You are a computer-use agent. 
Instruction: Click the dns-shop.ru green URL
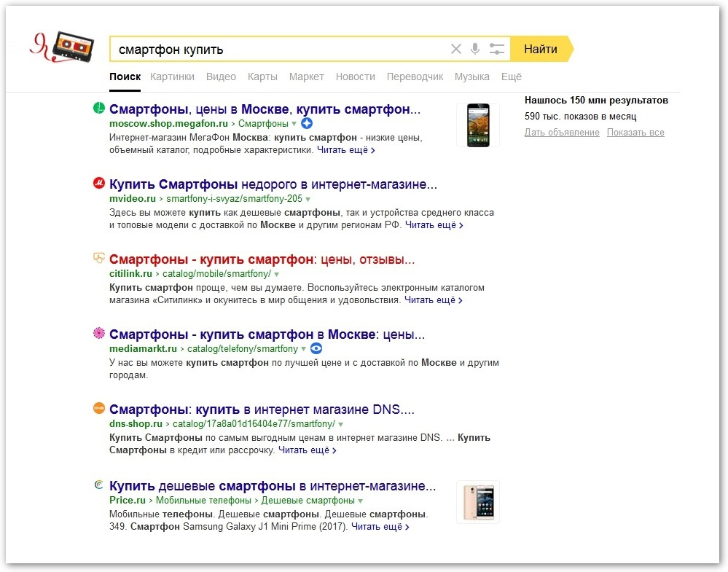(136, 424)
